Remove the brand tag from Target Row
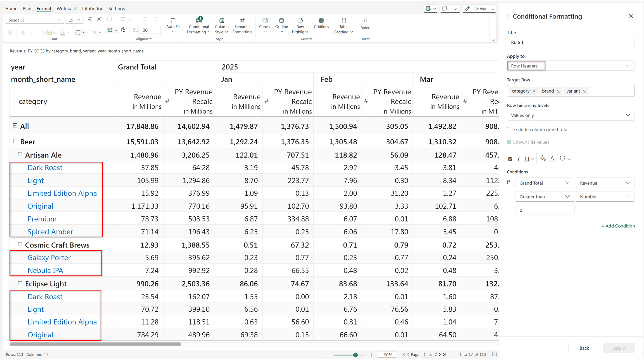 558,91
